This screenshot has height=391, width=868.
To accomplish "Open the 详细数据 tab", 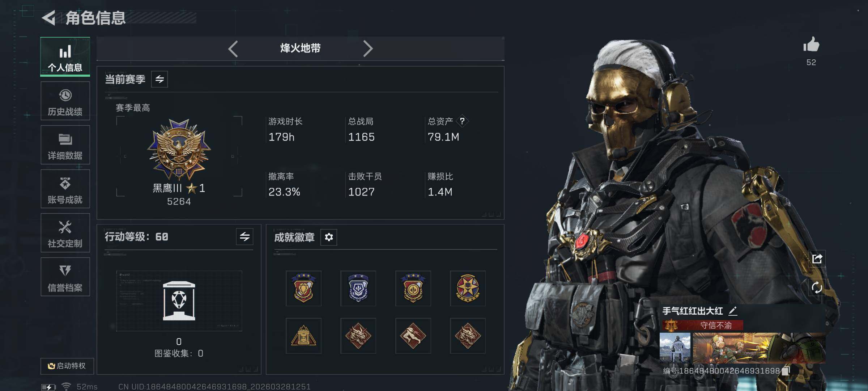I will click(65, 145).
